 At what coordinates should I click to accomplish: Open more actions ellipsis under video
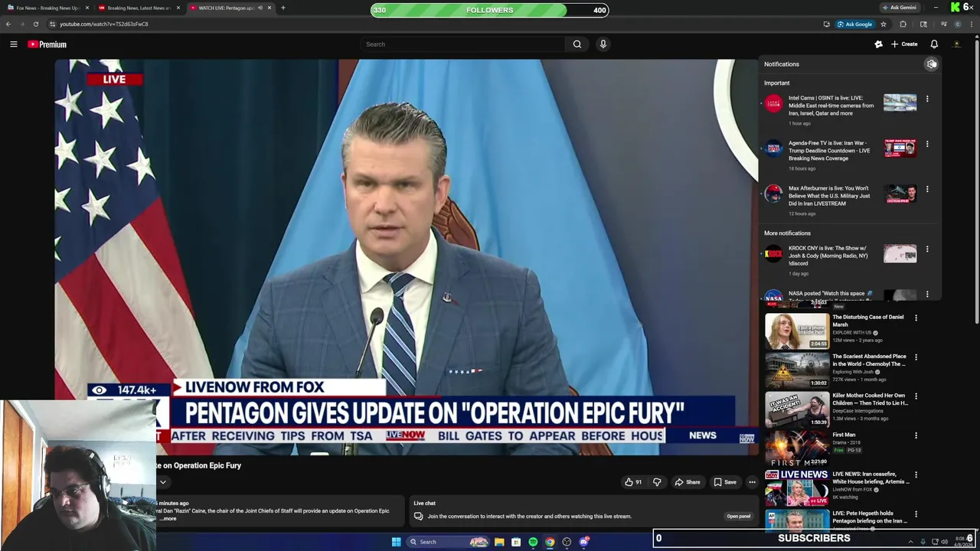752,482
